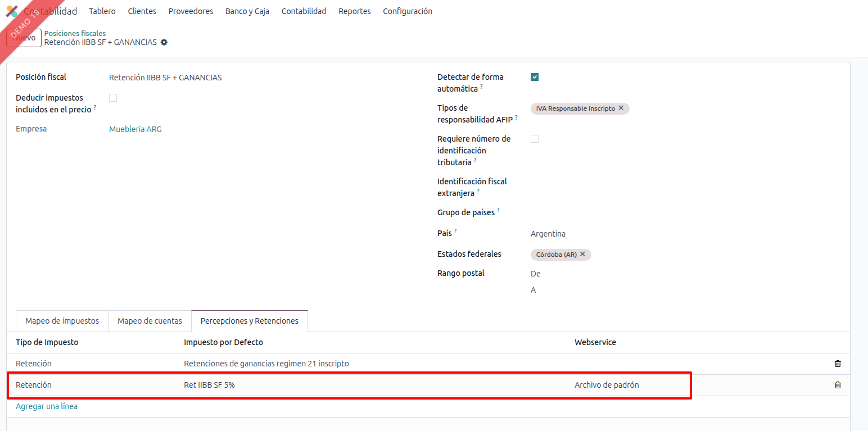
Task: Remove the Córdoba (AR) state tag
Action: (583, 254)
